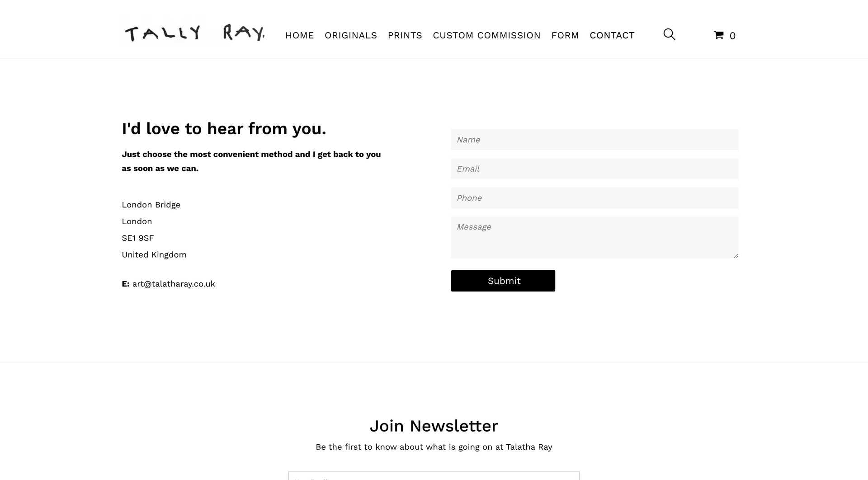Click the art@talatharay.co.uk email link
The height and width of the screenshot is (480, 868).
pyautogui.click(x=174, y=284)
